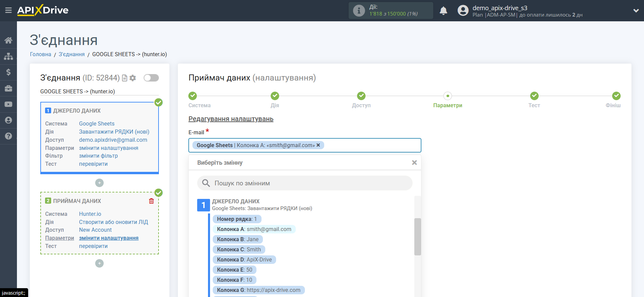Click into the E-mail field

(x=305, y=145)
